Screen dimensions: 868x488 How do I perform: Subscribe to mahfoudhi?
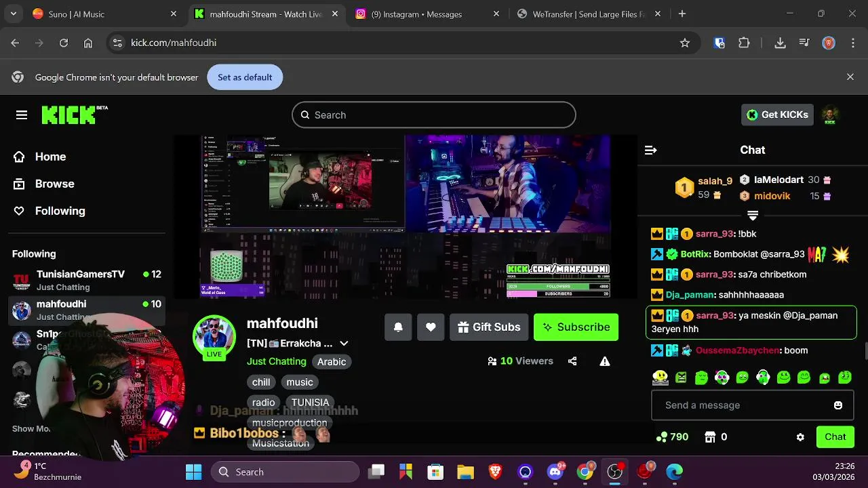click(x=576, y=327)
